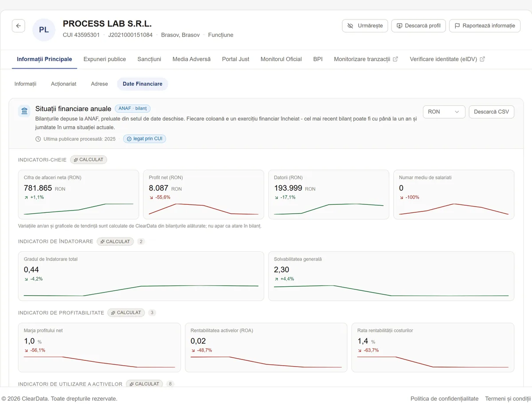Click the ANAF · bilanț badge
This screenshot has height=410, width=532.
(x=133, y=109)
